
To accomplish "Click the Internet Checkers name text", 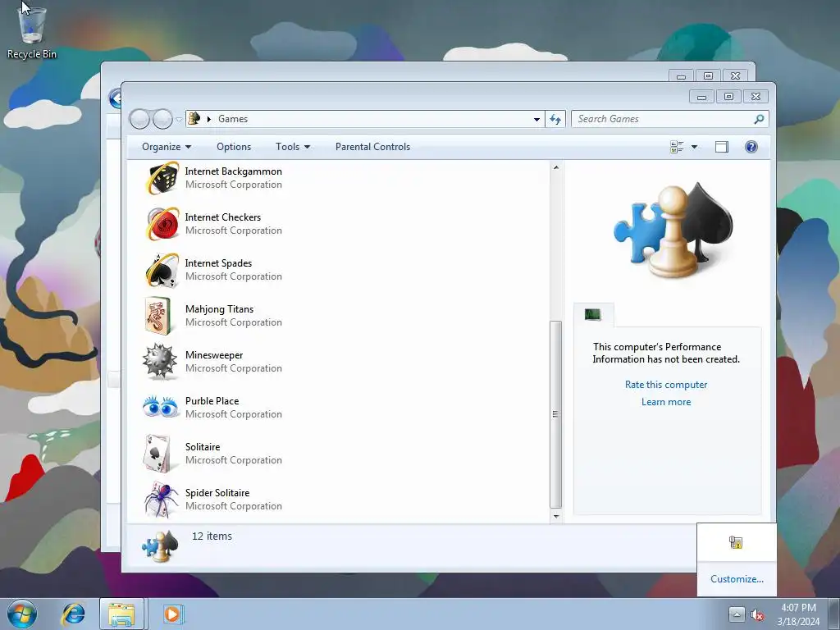I will click(x=223, y=217).
